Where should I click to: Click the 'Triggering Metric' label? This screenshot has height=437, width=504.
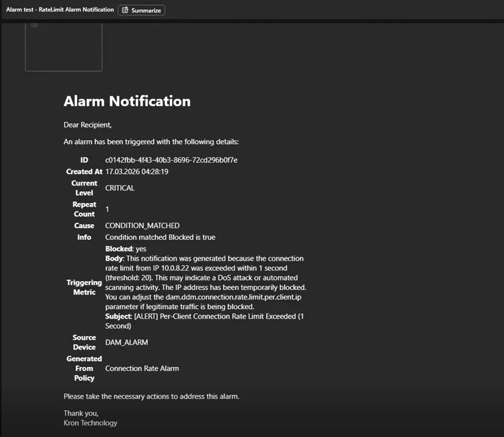click(x=84, y=287)
